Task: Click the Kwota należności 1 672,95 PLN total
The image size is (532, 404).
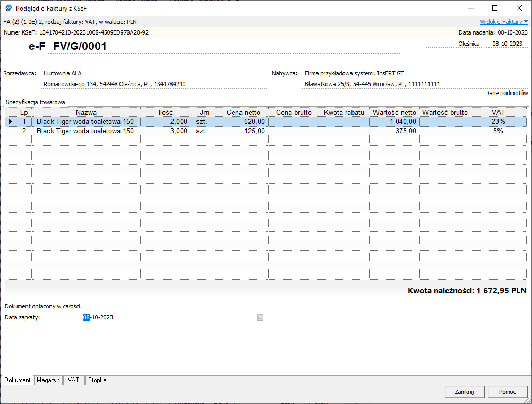Action: point(467,291)
